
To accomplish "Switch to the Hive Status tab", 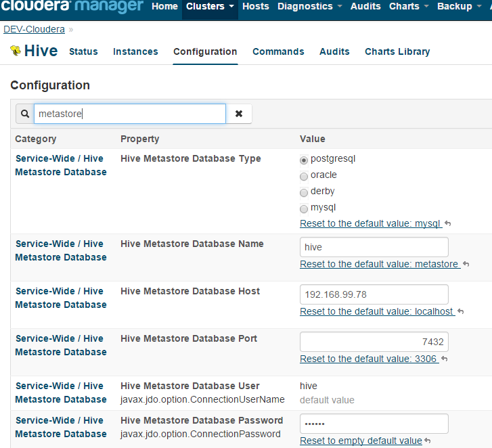I will tap(83, 51).
